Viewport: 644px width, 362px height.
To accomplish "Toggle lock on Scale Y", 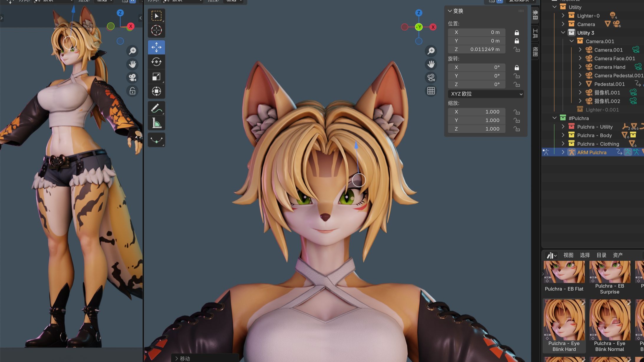I will [x=517, y=120].
